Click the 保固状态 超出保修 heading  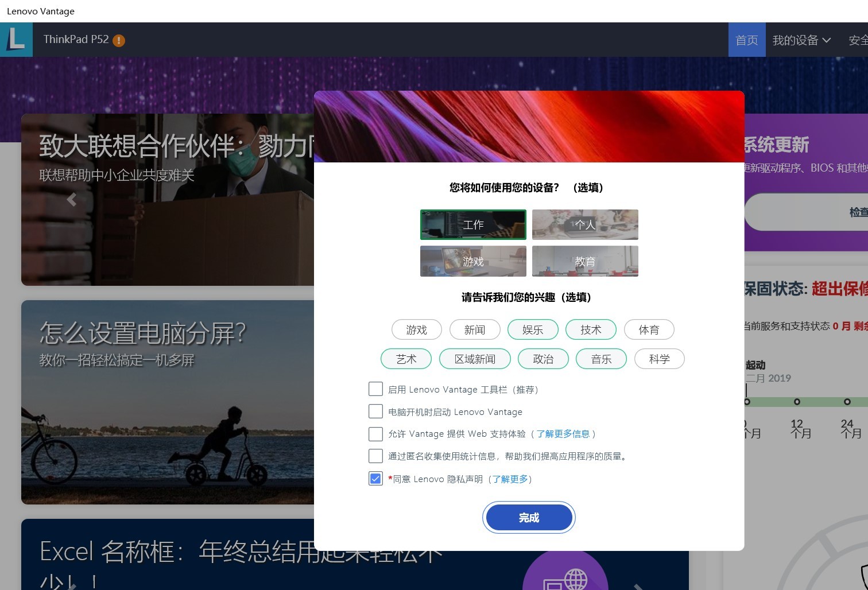pos(806,288)
